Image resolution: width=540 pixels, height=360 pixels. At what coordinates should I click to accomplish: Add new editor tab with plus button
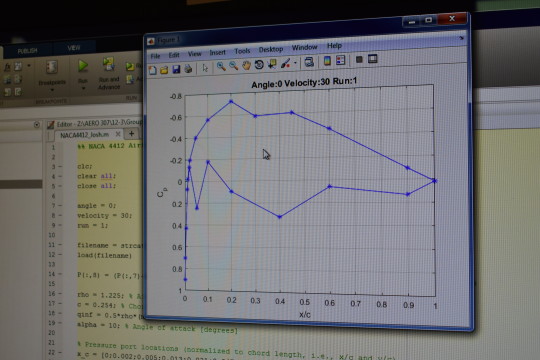[131, 133]
